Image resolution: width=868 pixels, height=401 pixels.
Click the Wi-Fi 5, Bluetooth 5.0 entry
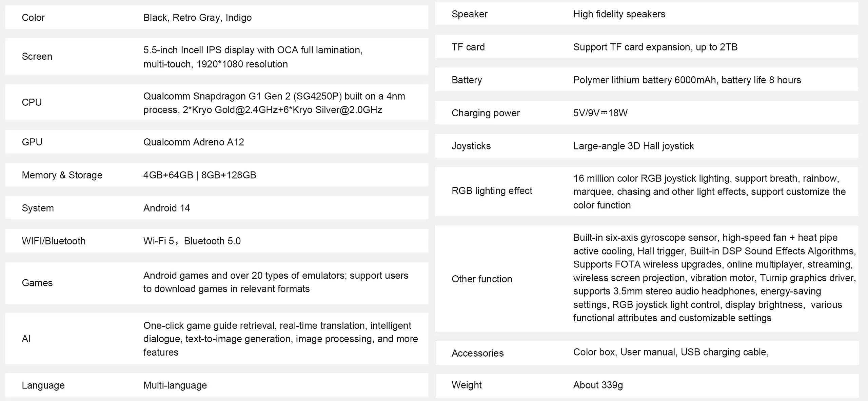(x=192, y=241)
